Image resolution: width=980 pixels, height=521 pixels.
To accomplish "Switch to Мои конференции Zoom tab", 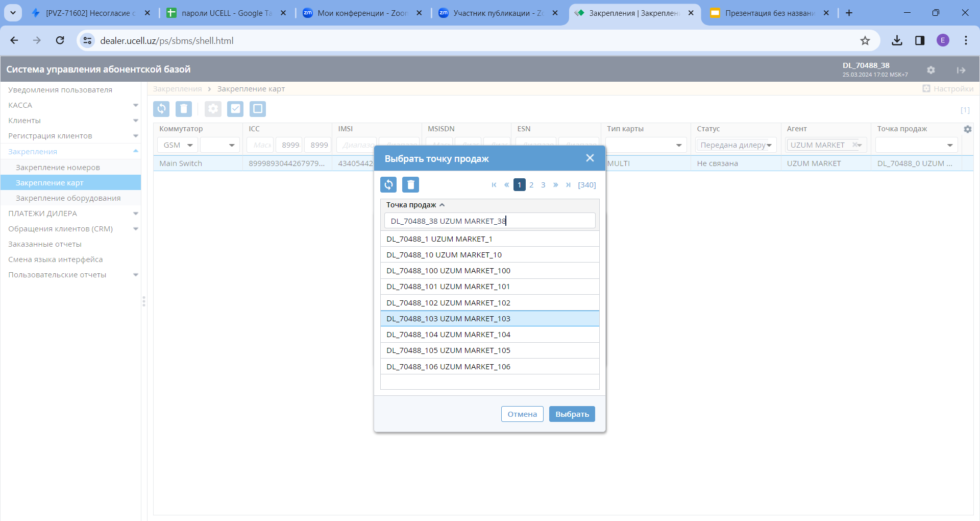I will (x=362, y=13).
